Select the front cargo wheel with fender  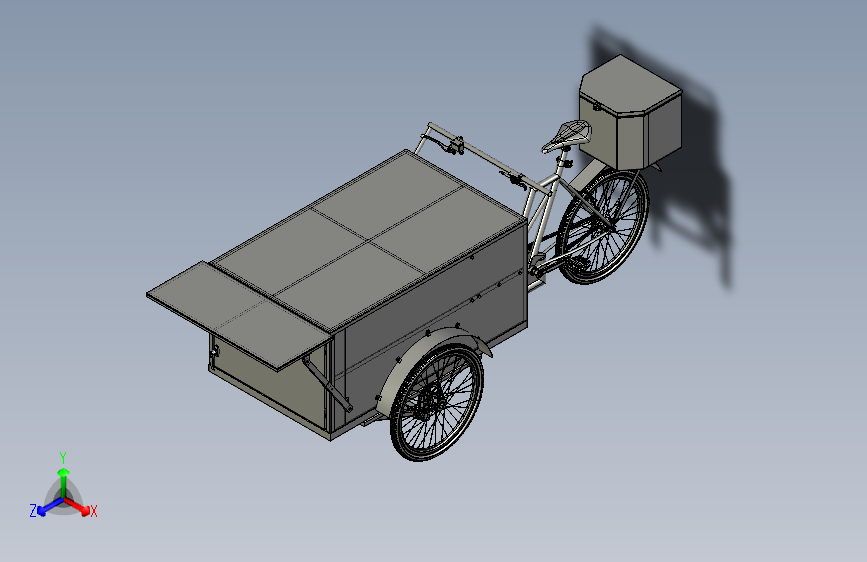(437, 402)
